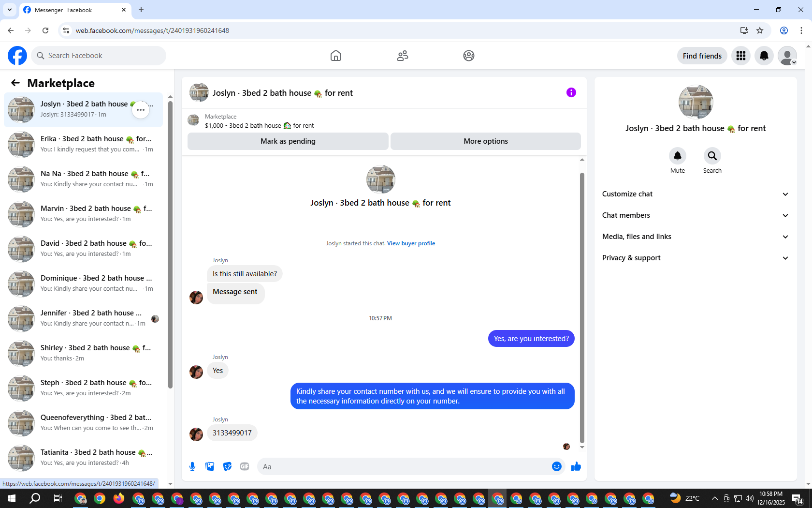Open the account profile menu

(x=787, y=56)
